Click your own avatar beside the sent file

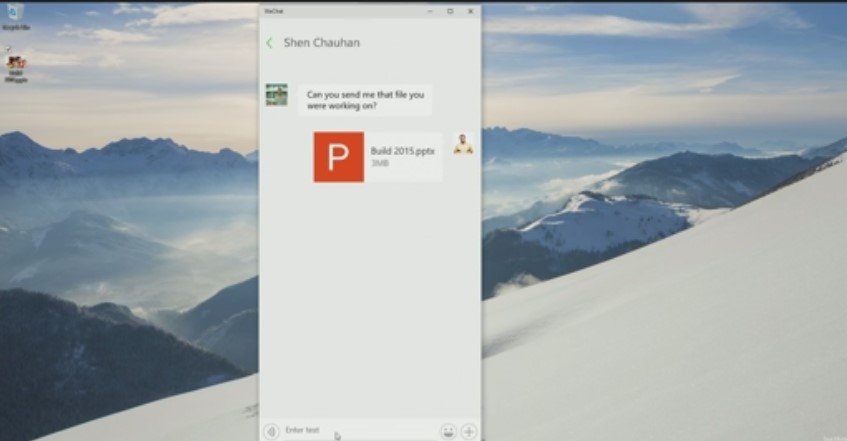(463, 144)
